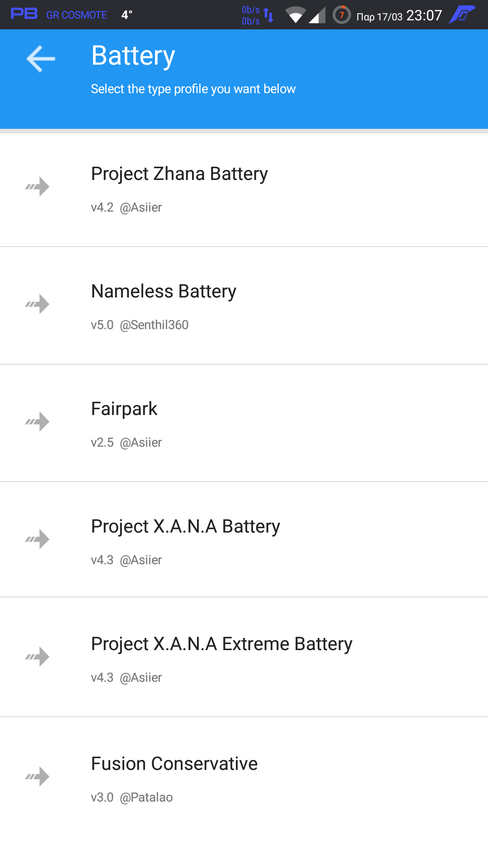
Task: Select the Project Zhana Battery profile
Action: (179, 174)
